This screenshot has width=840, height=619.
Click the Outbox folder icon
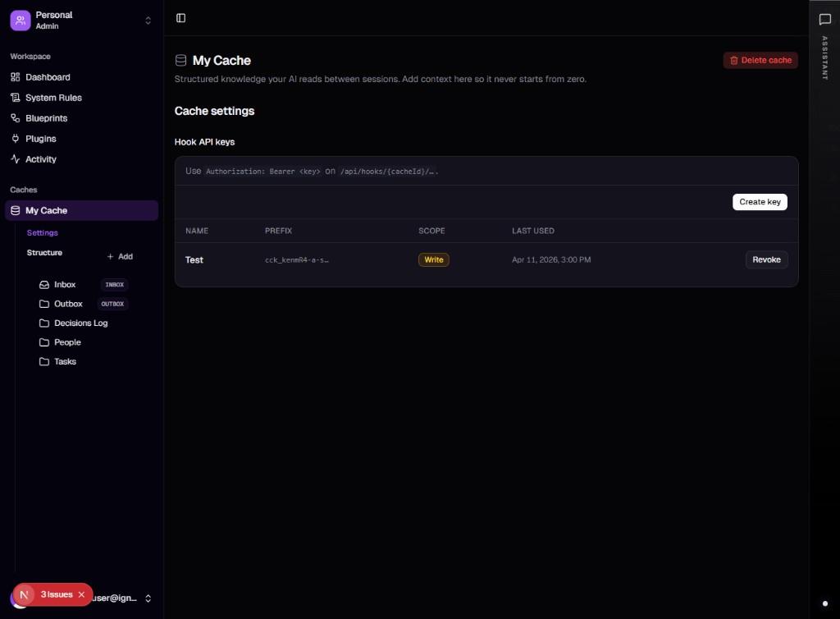point(44,304)
